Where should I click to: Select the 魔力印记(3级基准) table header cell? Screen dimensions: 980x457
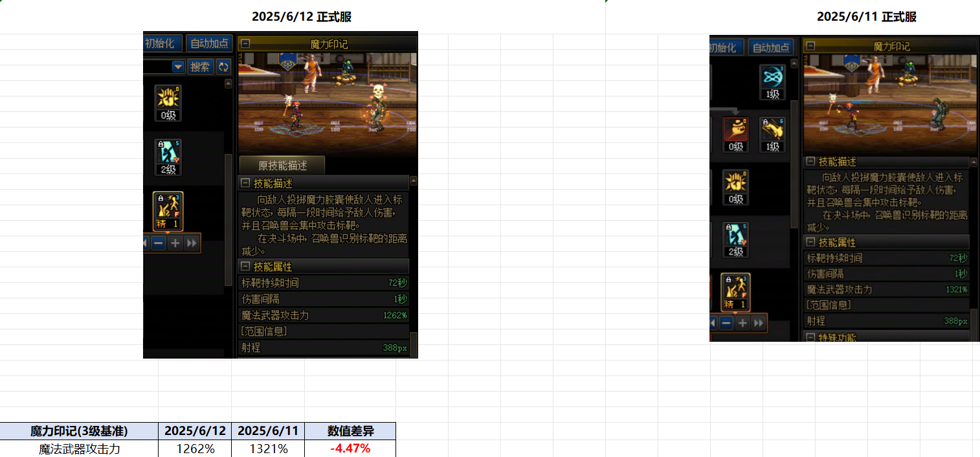(79, 431)
